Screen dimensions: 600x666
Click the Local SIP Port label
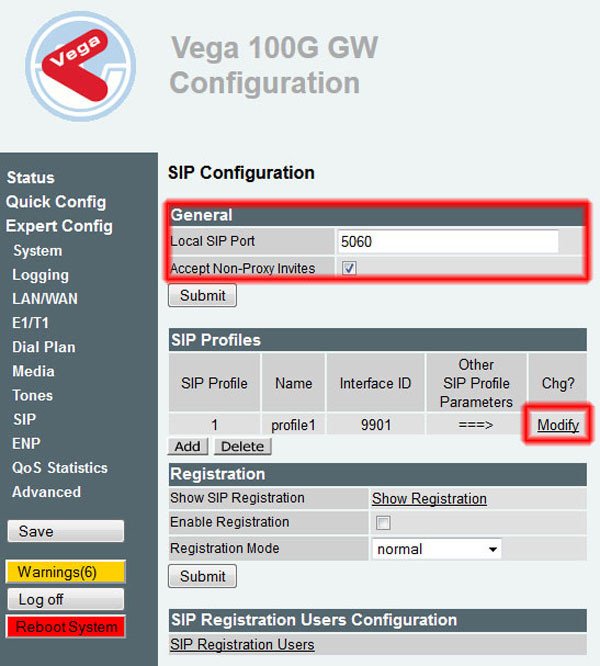point(213,241)
